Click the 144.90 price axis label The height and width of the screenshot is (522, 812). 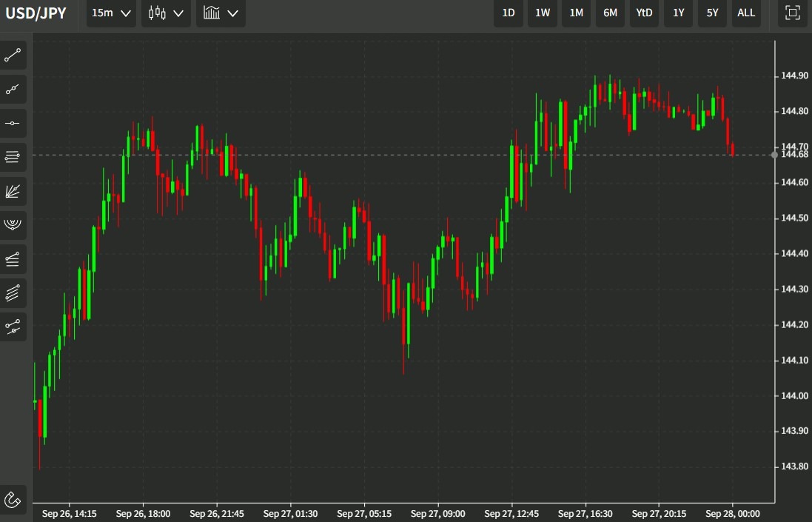[x=794, y=76]
